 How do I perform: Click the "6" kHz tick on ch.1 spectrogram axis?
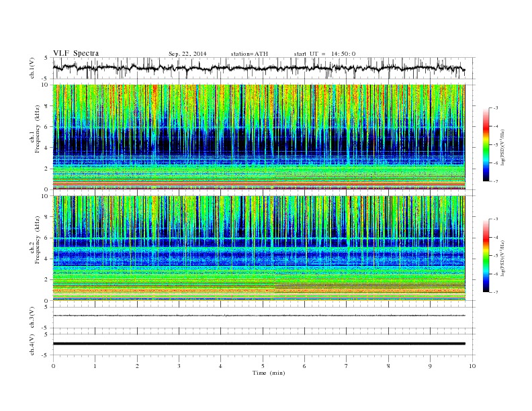[46, 127]
